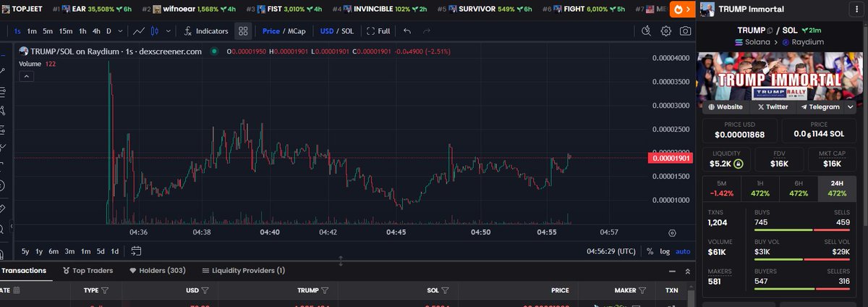Image resolution: width=868 pixels, height=307 pixels.
Task: Click the chart timezone 04:56:29 (UTC)
Action: pyautogui.click(x=610, y=251)
